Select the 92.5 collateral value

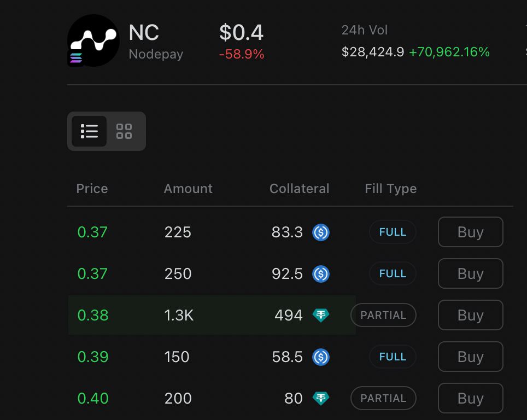287,274
